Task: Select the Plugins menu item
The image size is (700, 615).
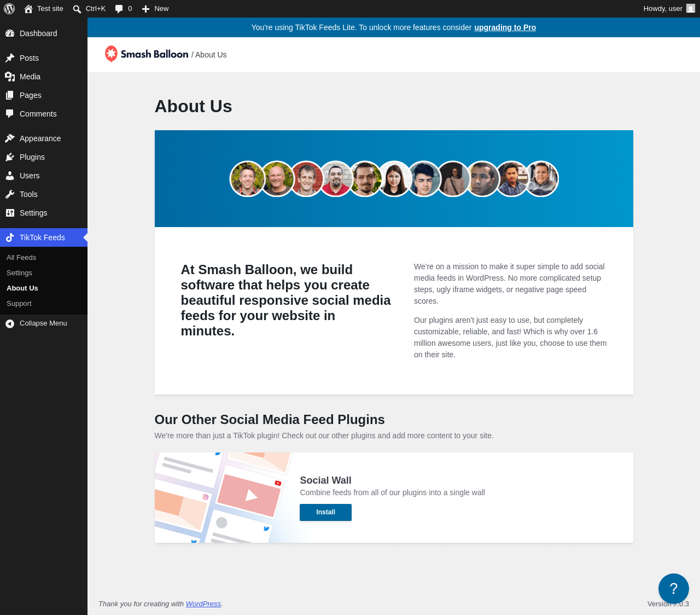Action: [x=44, y=157]
